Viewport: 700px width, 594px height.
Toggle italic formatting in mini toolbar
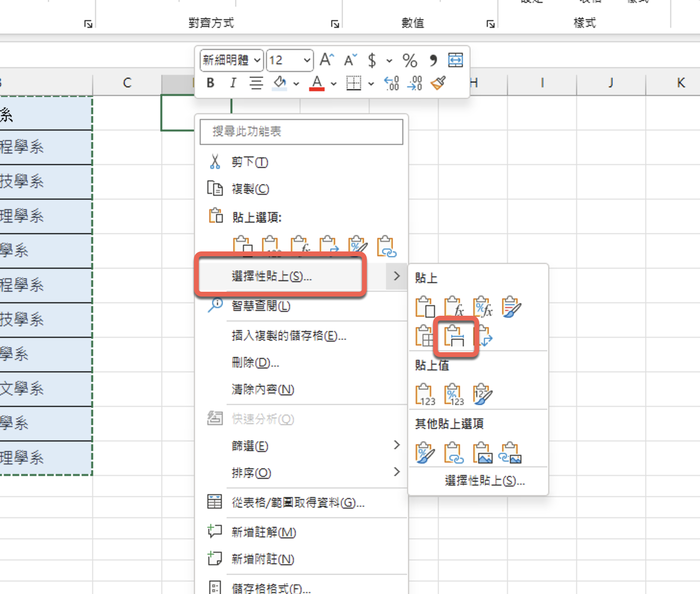(233, 83)
